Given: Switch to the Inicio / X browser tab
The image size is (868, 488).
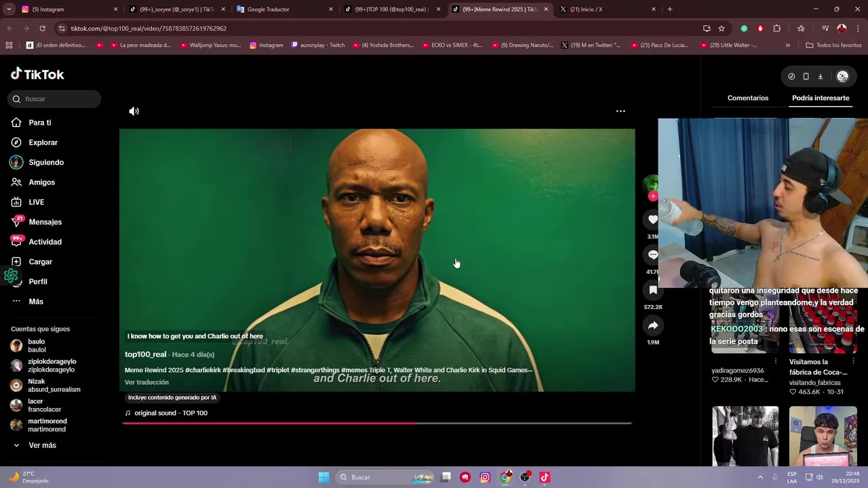Looking at the screenshot, I should point(607,9).
